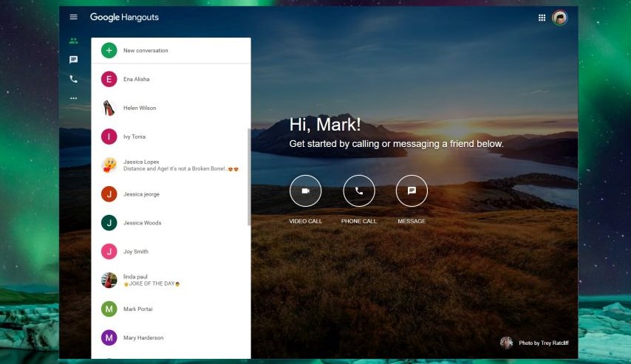The height and width of the screenshot is (364, 631).
Task: Open the hamburger main menu
Action: click(x=73, y=17)
